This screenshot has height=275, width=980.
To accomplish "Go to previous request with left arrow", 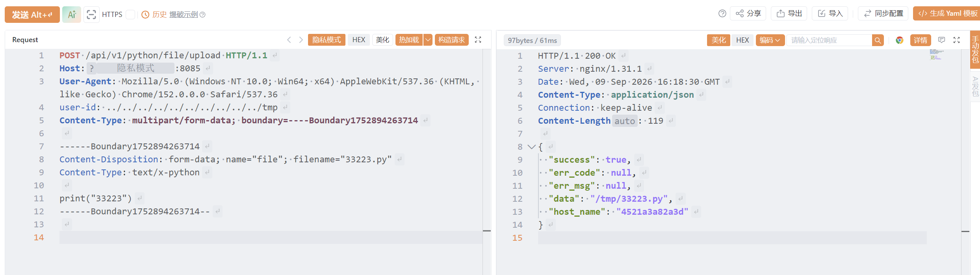I will coord(289,40).
